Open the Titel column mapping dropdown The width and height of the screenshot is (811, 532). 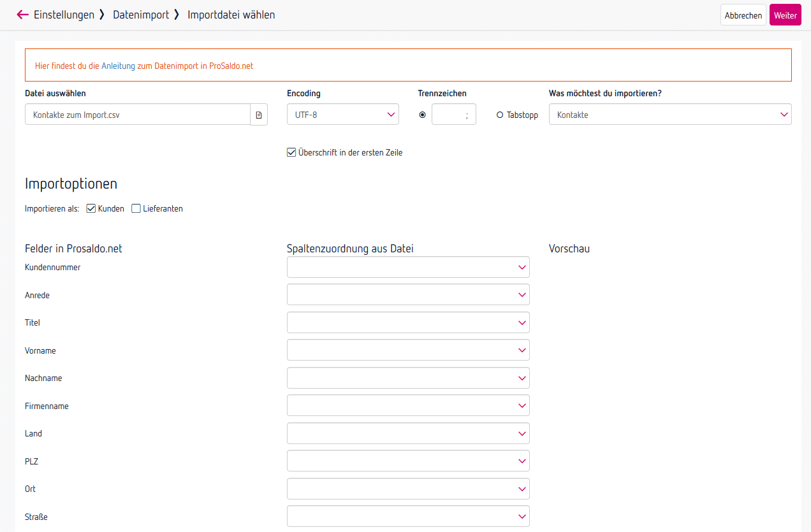click(408, 322)
